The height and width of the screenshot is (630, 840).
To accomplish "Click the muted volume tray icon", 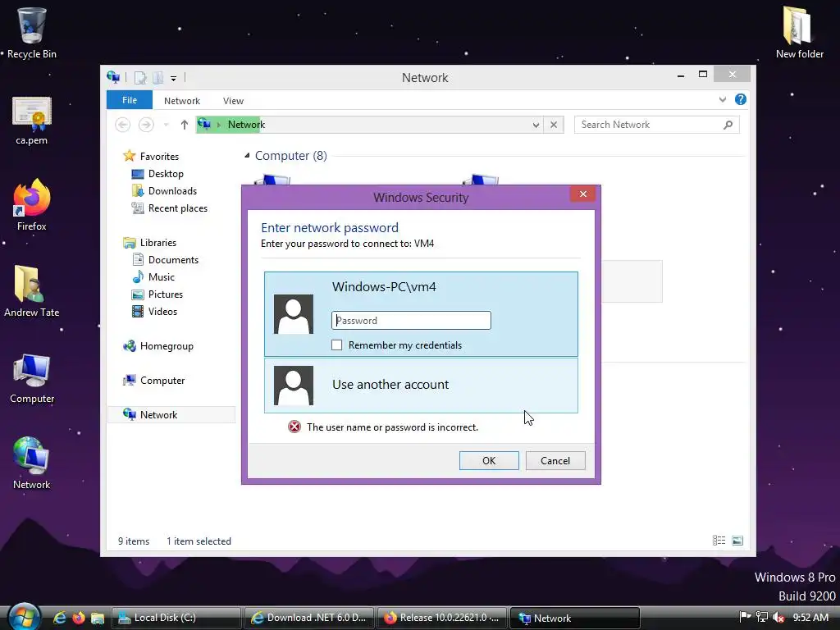I will point(778,617).
